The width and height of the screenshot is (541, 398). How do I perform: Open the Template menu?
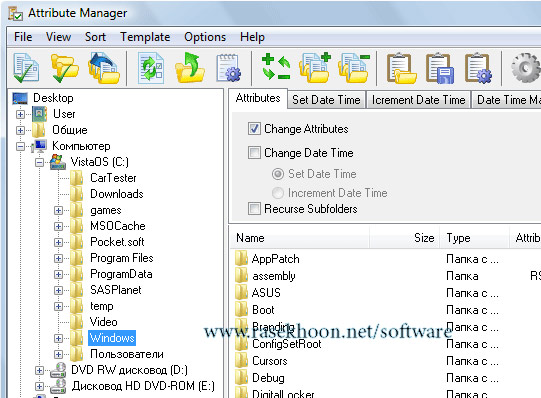[x=145, y=37]
